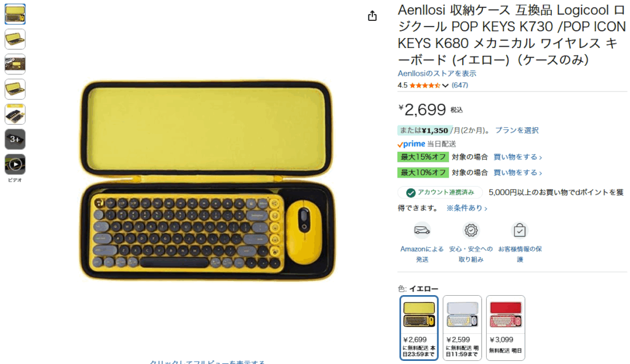Visit the Aenllosi store link
Screen dimensions: 630x364
437,74
